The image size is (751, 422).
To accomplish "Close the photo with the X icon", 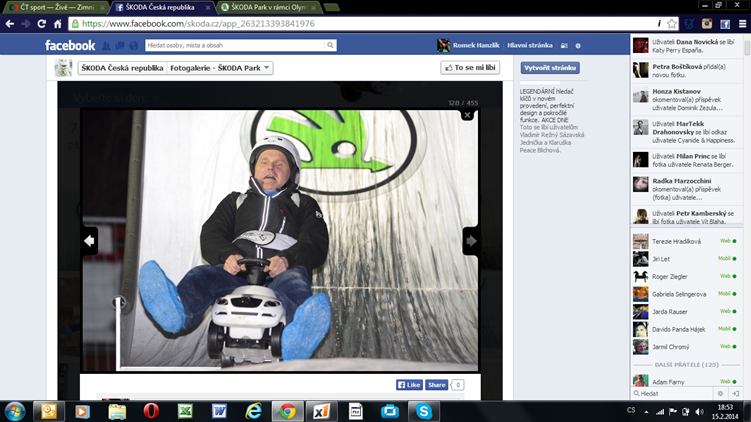I will pos(467,115).
